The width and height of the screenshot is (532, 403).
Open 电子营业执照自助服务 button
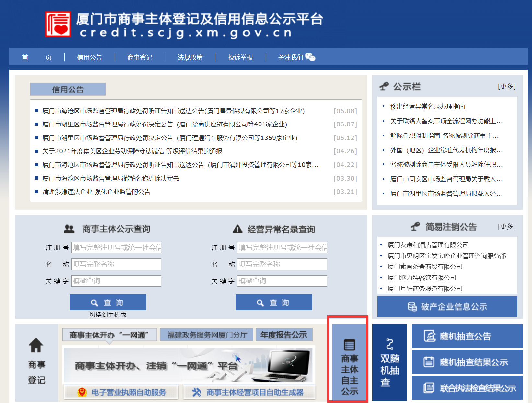(121, 392)
